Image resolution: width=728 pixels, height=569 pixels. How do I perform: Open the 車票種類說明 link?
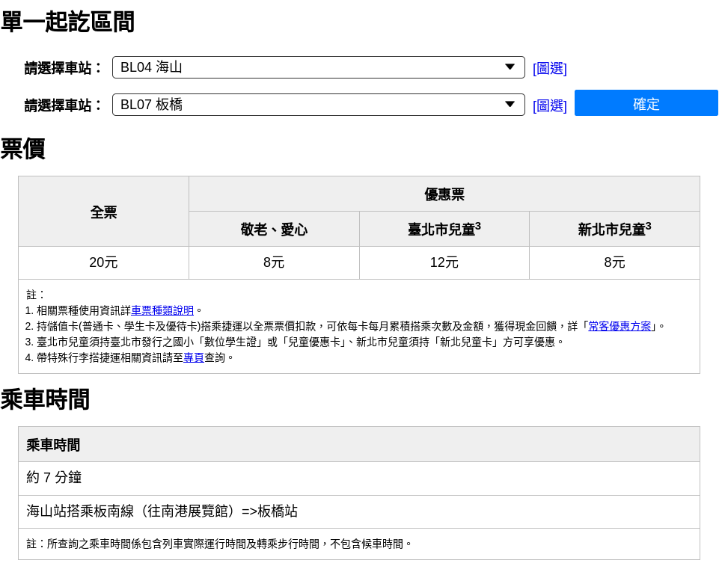(162, 310)
